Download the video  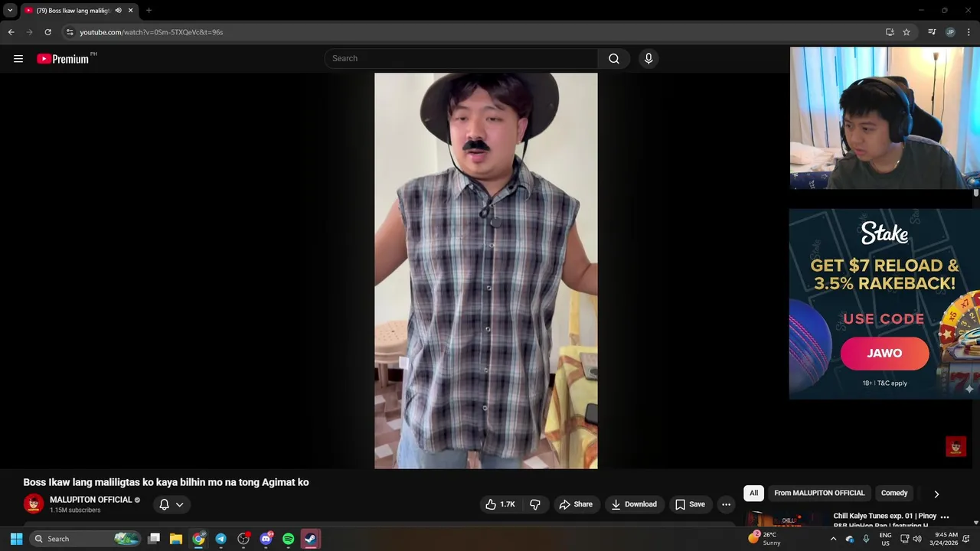coord(634,504)
